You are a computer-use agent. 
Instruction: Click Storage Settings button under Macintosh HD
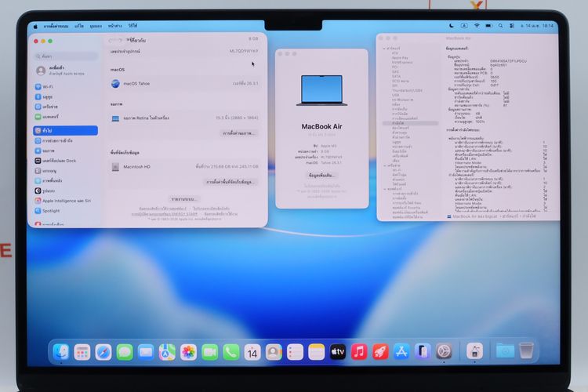point(230,182)
